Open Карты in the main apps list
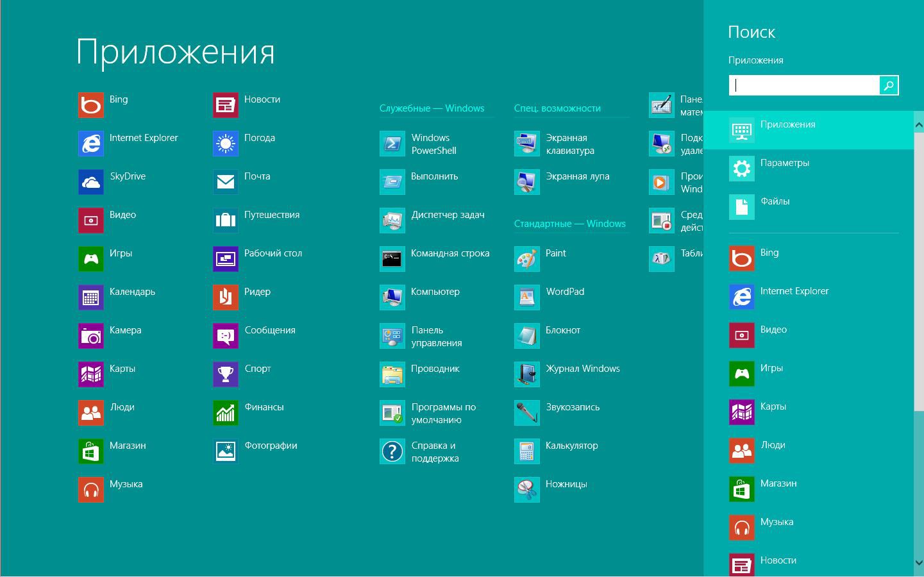Screen dimensions: 924x577 (106, 374)
